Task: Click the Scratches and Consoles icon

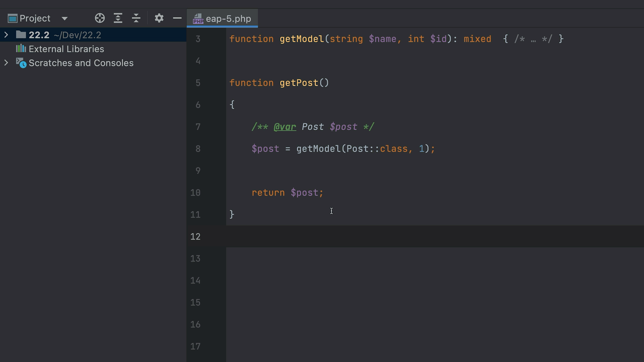Action: pyautogui.click(x=21, y=63)
